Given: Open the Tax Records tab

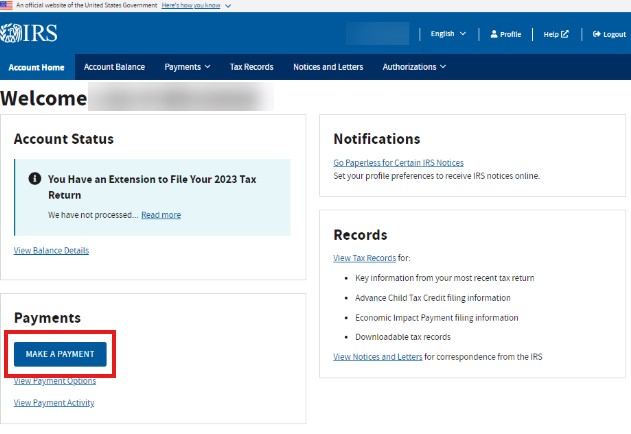Looking at the screenshot, I should pos(252,67).
